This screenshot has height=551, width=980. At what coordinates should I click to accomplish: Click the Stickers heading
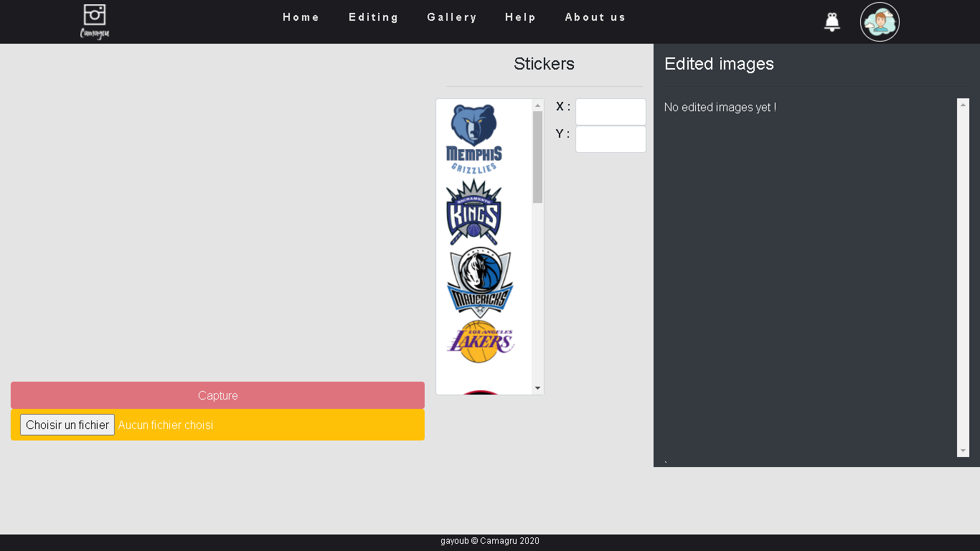pyautogui.click(x=544, y=64)
